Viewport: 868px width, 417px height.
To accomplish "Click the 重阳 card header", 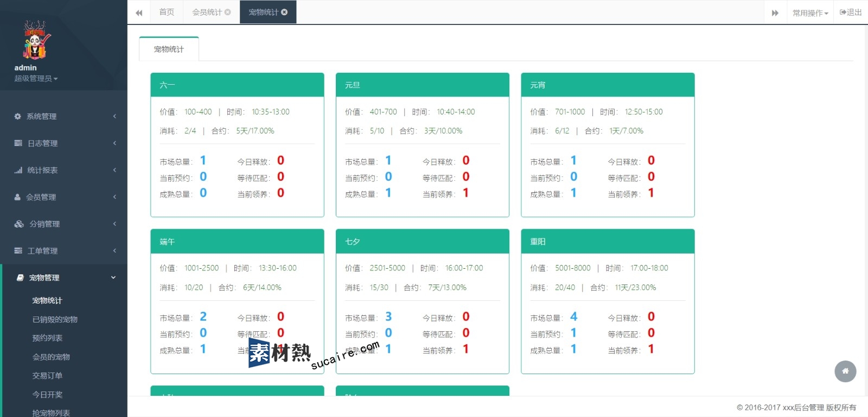I will (608, 242).
